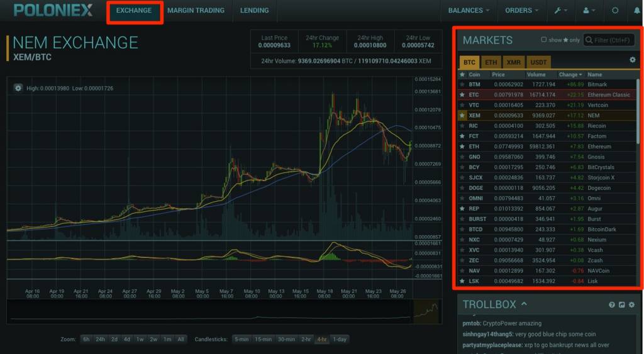
Task: Sort markets by Coin column
Action: 474,74
